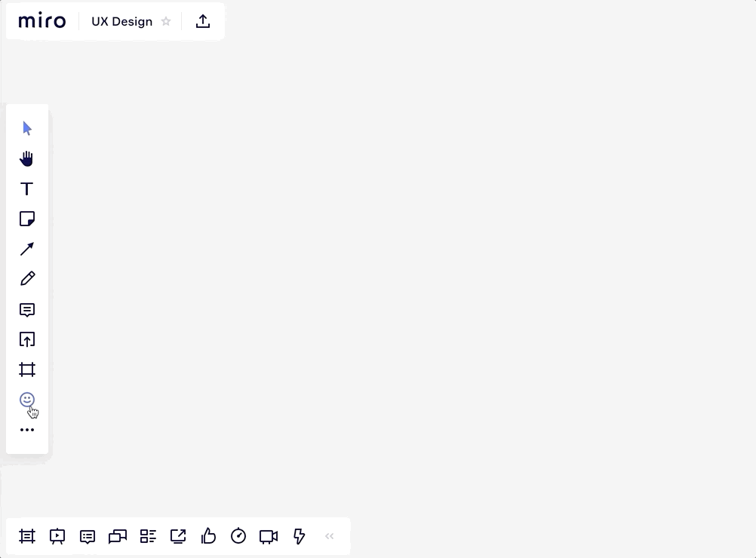756x558 pixels.
Task: Select the cursor selection tool
Action: (27, 128)
